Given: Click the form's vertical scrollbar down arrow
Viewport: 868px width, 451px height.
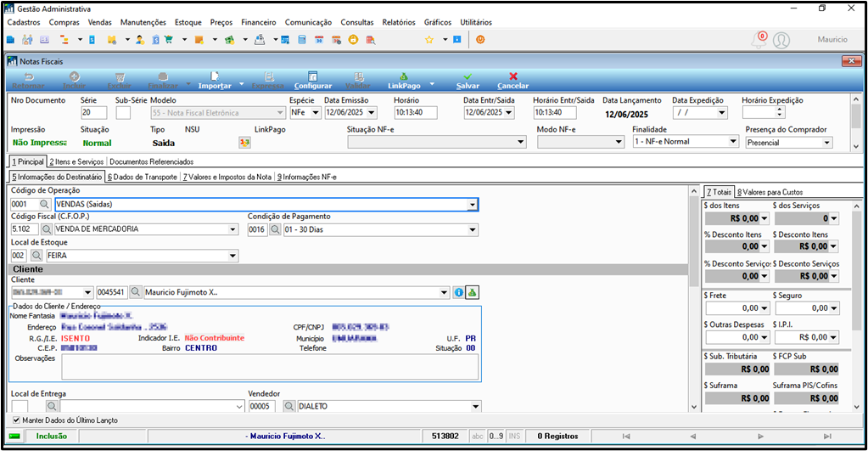Looking at the screenshot, I should (x=694, y=407).
